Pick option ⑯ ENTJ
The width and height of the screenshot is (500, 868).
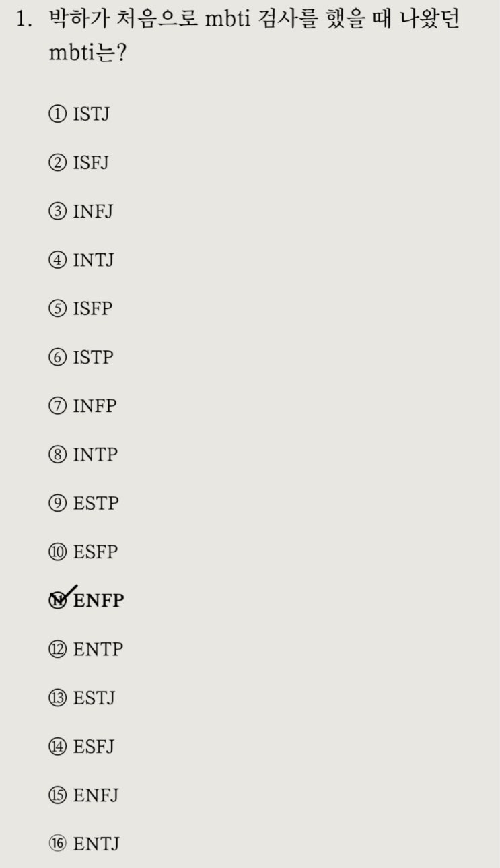click(85, 844)
